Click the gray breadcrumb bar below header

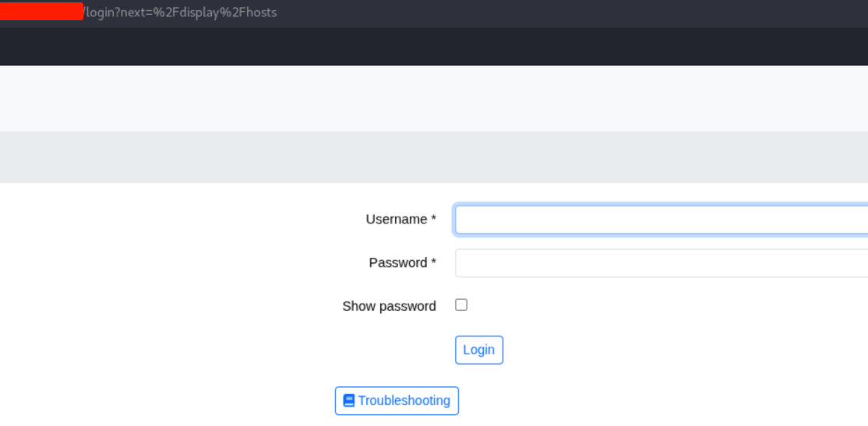click(434, 157)
